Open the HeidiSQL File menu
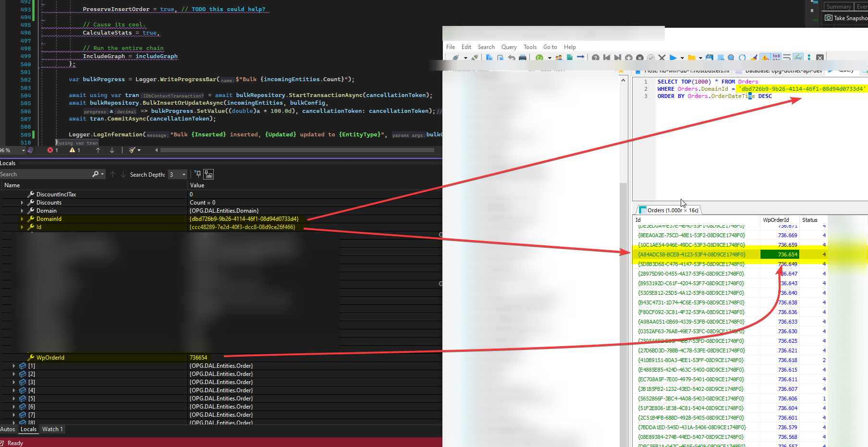This screenshot has width=868, height=447. [451, 47]
